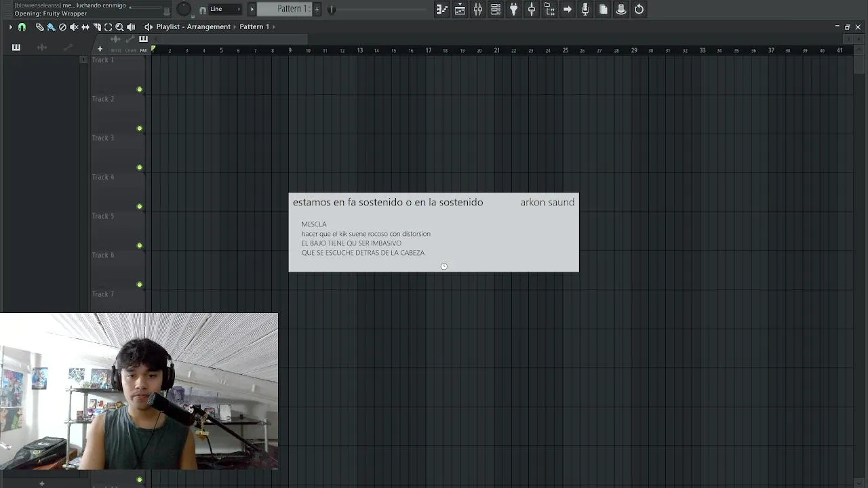Click the webcam video thumbnail
This screenshot has height=488, width=868.
(139, 391)
